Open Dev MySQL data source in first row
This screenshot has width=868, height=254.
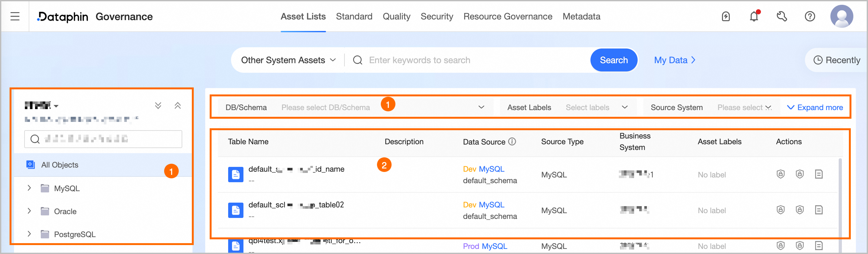tap(483, 169)
